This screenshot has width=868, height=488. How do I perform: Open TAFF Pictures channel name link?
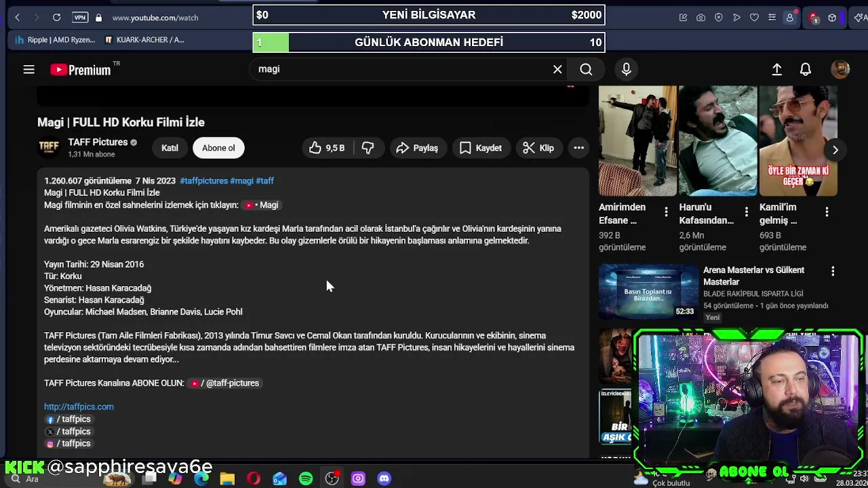[98, 142]
